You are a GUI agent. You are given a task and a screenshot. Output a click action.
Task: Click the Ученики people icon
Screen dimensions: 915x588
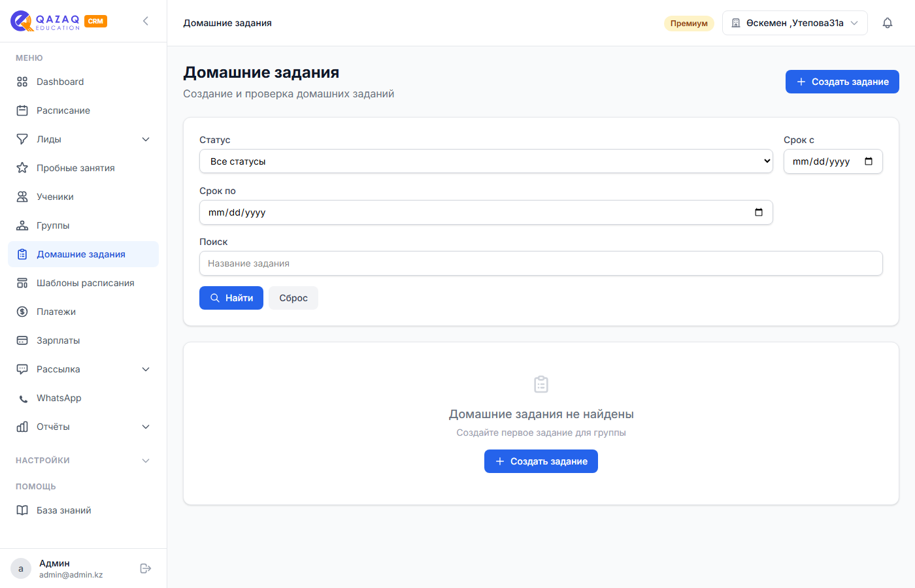pos(22,197)
